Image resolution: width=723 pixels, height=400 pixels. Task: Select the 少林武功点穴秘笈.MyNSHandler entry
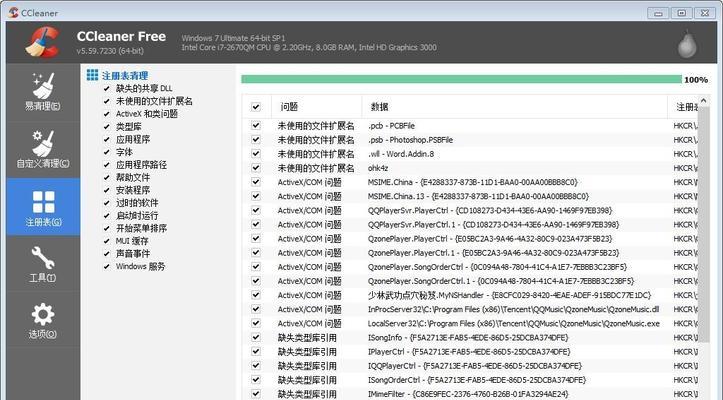point(510,295)
